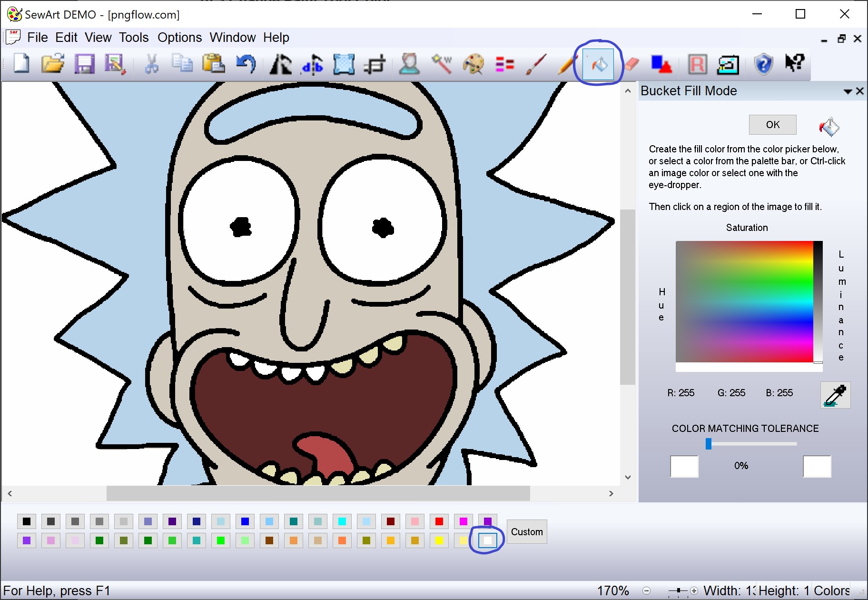Choose the white palette swatch
Screen dimensions: 868x600
[487, 540]
